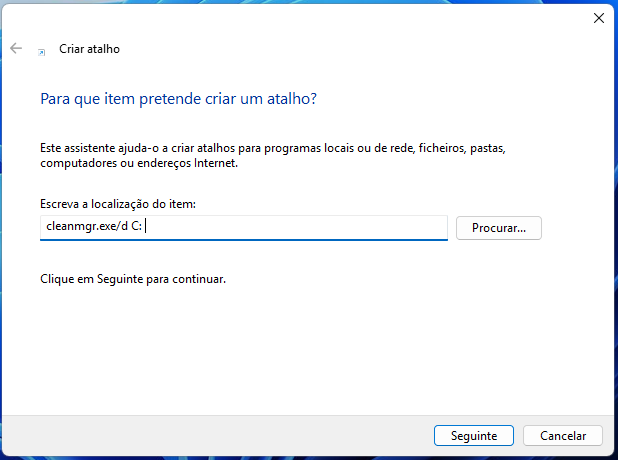Screen dimensions: 618x462
Task: Click the empty end of the location field
Action: pyautogui.click(x=296, y=227)
